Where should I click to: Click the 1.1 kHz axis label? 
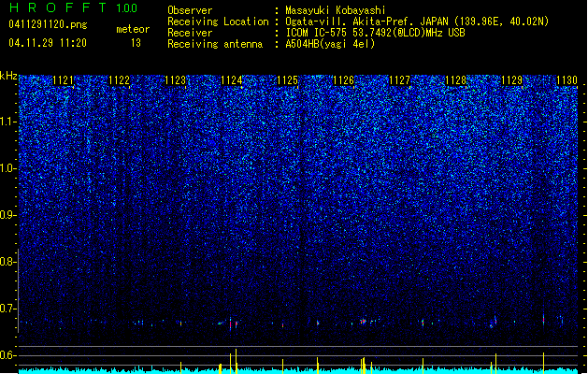(8, 122)
